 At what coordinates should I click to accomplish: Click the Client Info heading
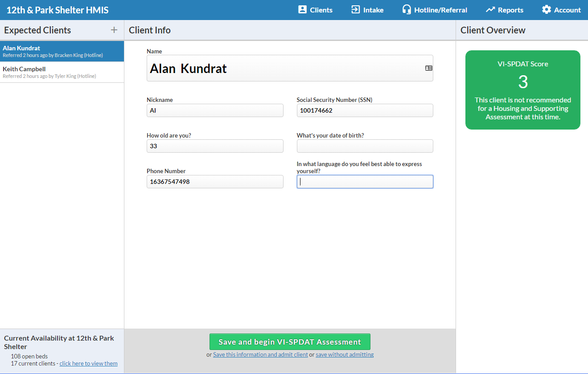tap(150, 30)
